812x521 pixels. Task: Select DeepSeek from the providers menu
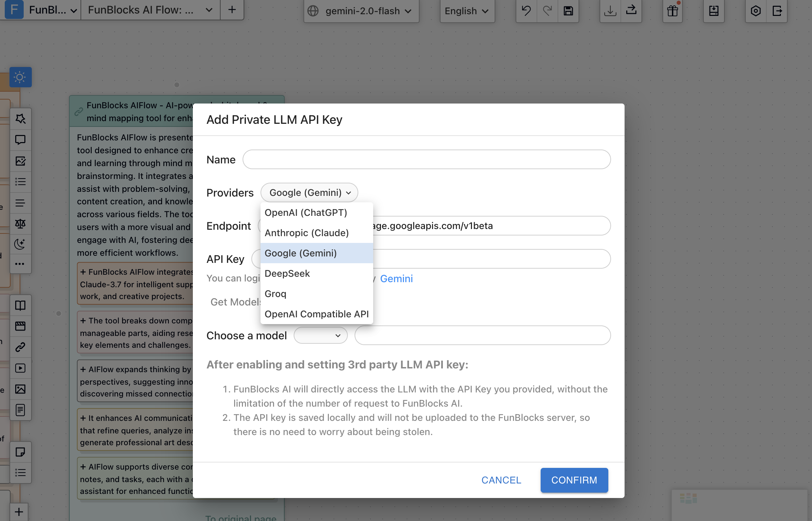(x=287, y=273)
